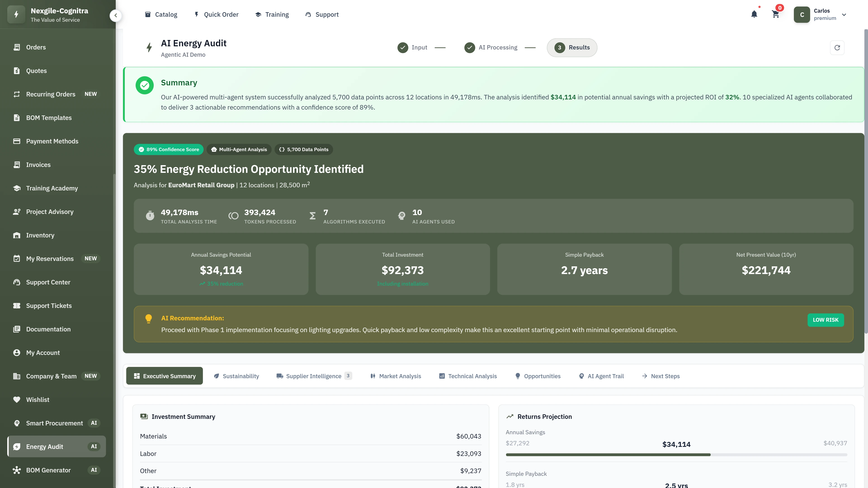Screen dimensions: 868x488
Task: Collapse the sidebar with the chevron arrow
Action: tap(116, 16)
